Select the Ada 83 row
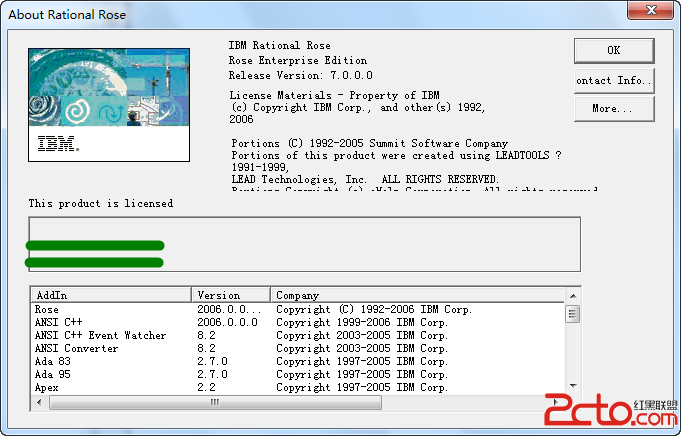 [298, 362]
